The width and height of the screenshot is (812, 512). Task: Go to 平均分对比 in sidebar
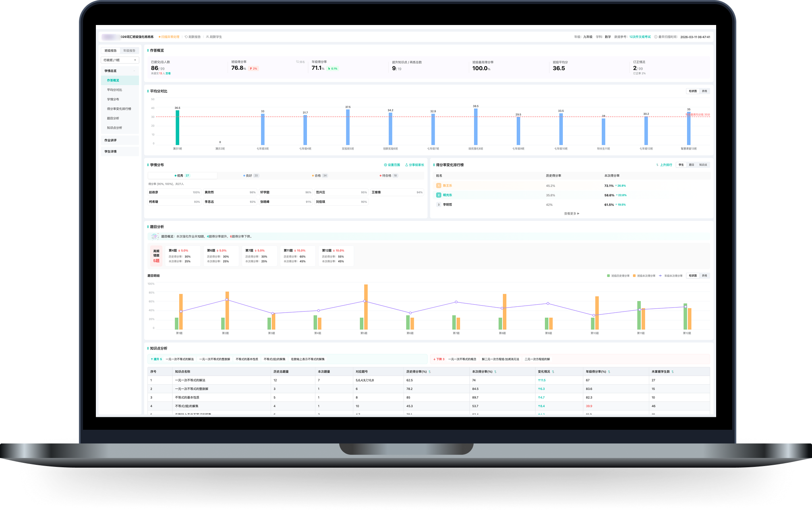point(120,90)
